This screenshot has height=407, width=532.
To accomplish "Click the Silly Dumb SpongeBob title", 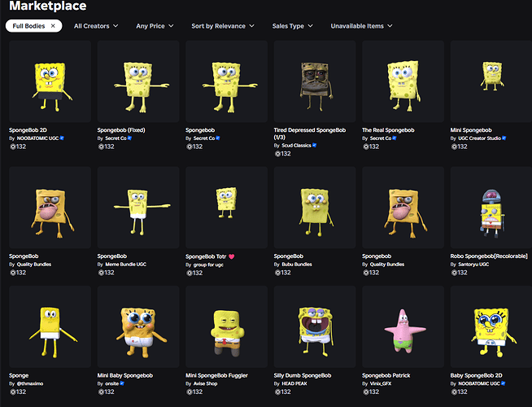I will point(303,375).
